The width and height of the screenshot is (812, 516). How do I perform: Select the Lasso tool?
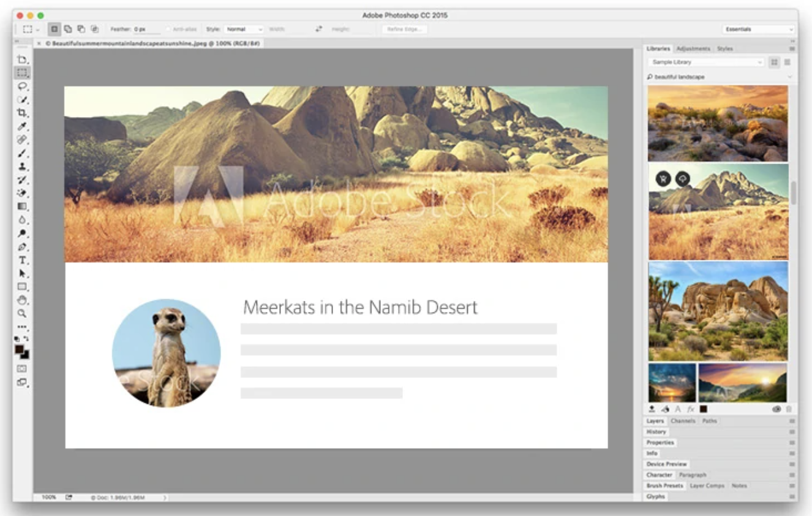pos(22,86)
